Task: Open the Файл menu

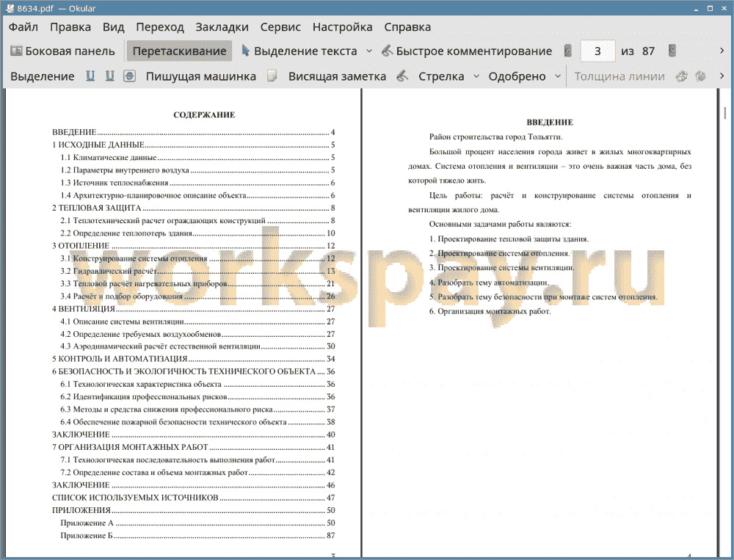Action: tap(23, 27)
